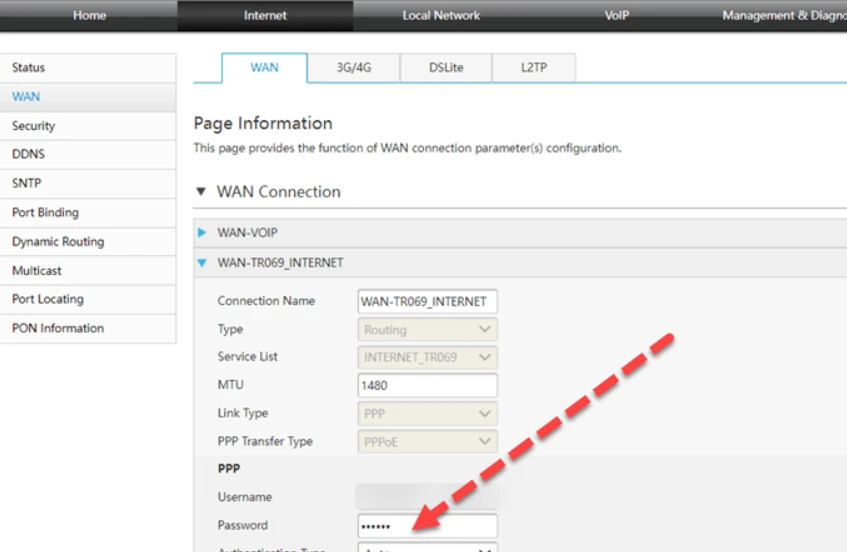Go to Dynamic Routing page
Image resolution: width=847 pixels, height=552 pixels.
(x=88, y=241)
